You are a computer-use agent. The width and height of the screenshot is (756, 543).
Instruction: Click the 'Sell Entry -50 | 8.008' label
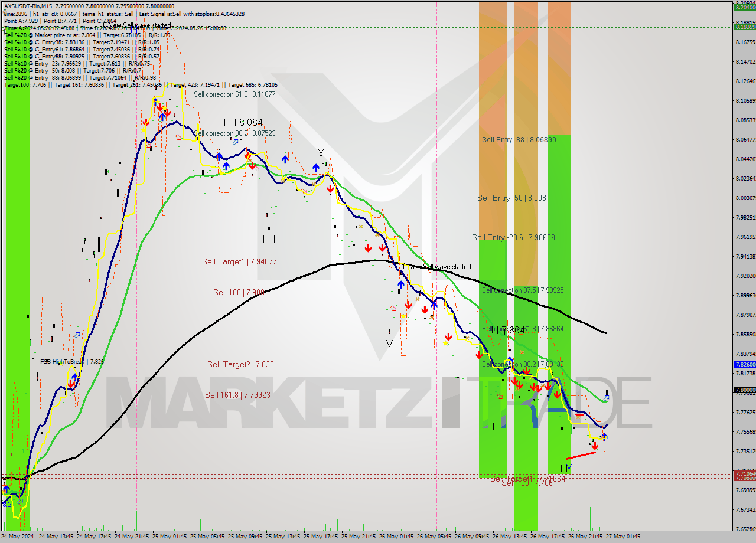512,198
